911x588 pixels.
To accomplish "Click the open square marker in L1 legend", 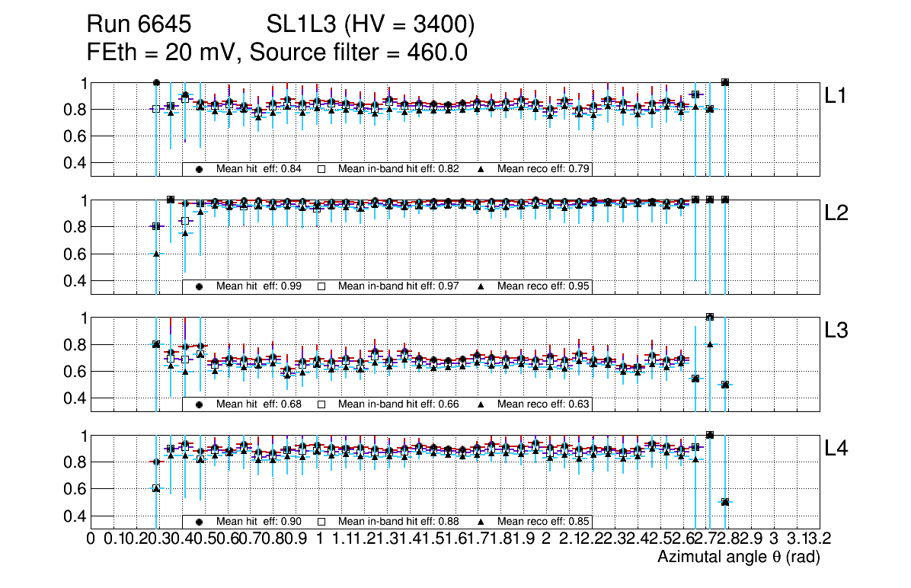I will click(x=321, y=169).
